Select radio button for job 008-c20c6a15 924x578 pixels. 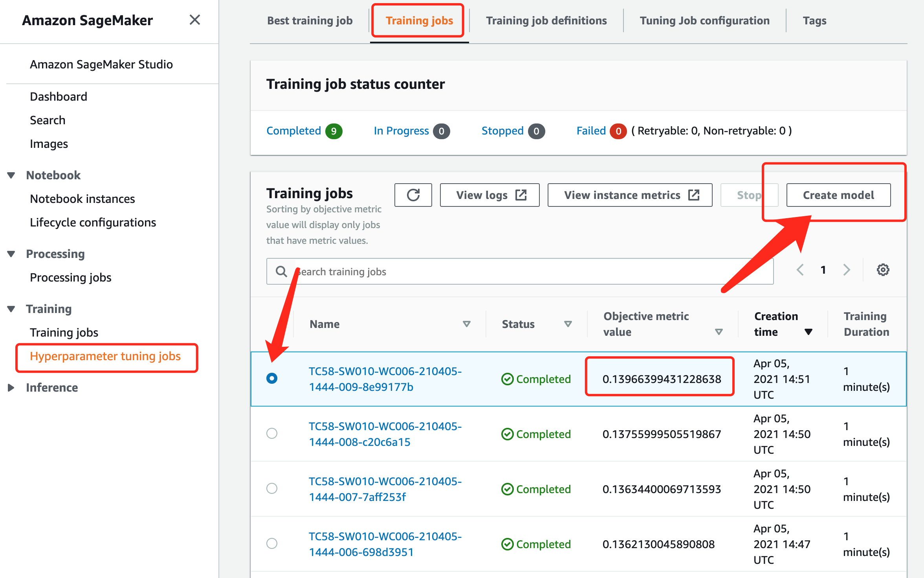tap(272, 433)
